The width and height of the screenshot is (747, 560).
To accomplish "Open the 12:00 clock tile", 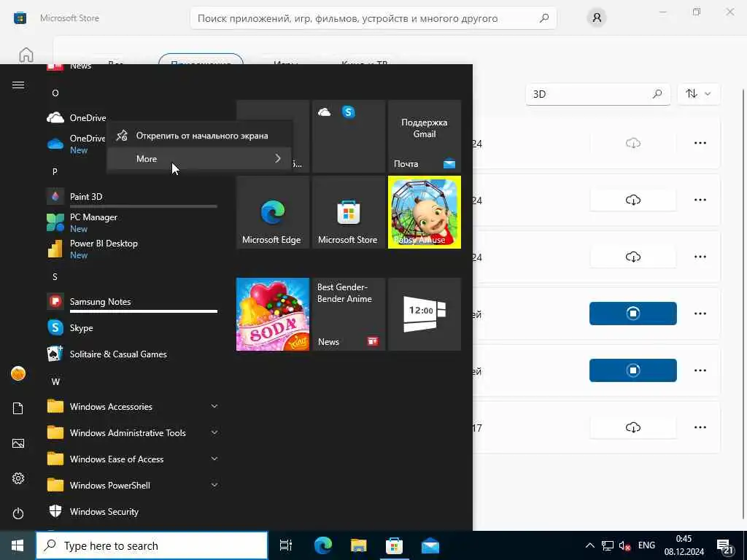I will [x=425, y=314].
